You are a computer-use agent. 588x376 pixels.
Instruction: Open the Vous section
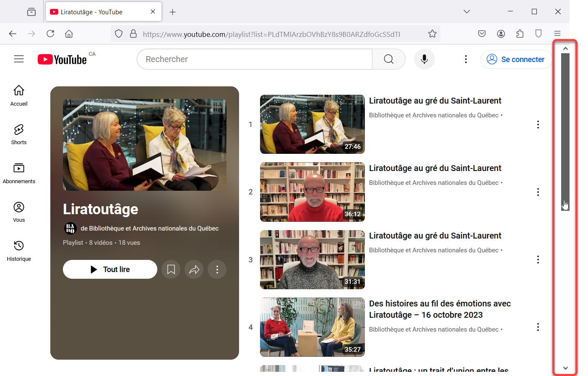[x=19, y=212]
